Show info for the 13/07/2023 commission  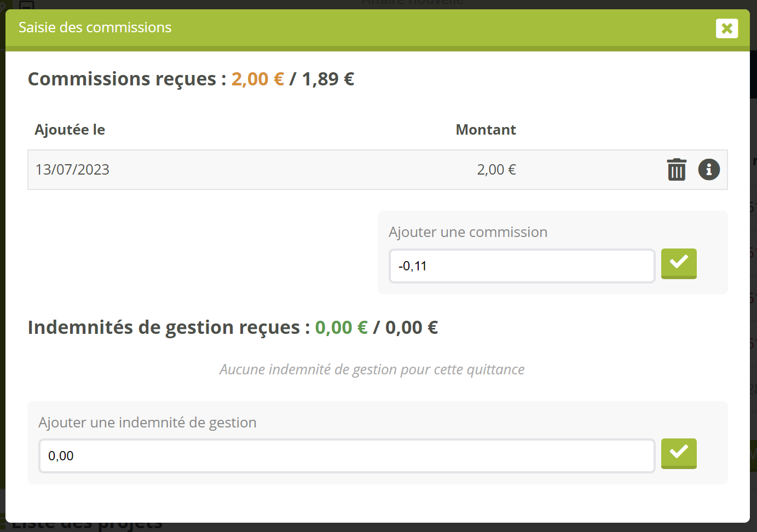tap(709, 170)
